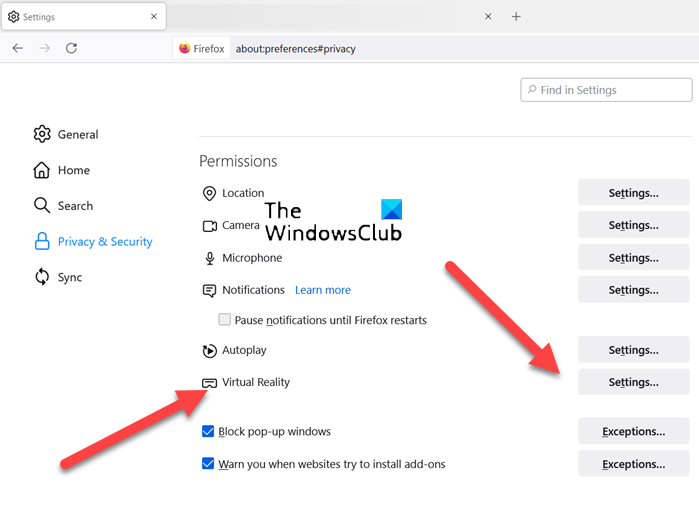This screenshot has height=515, width=699.
Task: Open Virtual Reality permission Settings
Action: point(633,382)
